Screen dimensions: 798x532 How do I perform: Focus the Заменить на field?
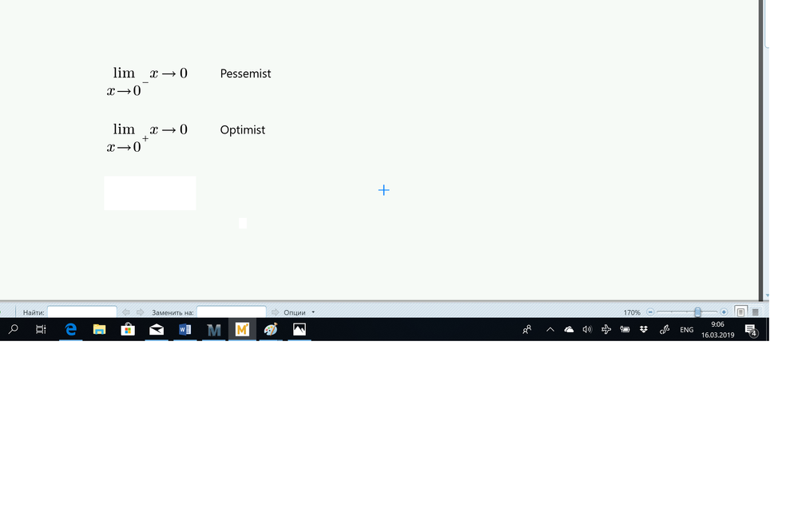tap(232, 312)
